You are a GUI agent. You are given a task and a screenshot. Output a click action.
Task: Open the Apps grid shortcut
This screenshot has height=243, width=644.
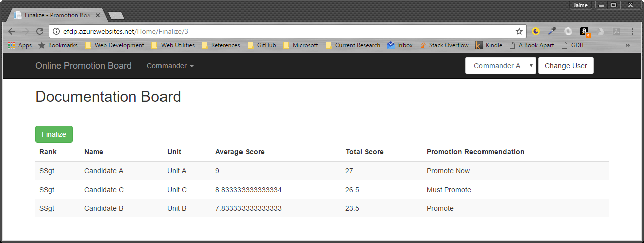coord(19,45)
